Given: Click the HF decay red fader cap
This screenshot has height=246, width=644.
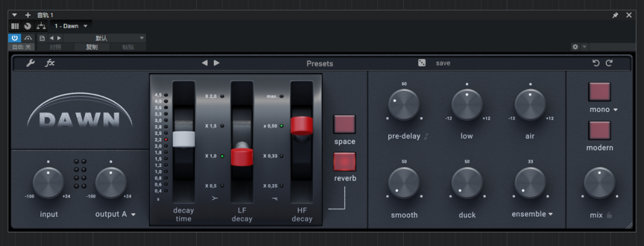Looking at the screenshot, I should click(x=302, y=126).
